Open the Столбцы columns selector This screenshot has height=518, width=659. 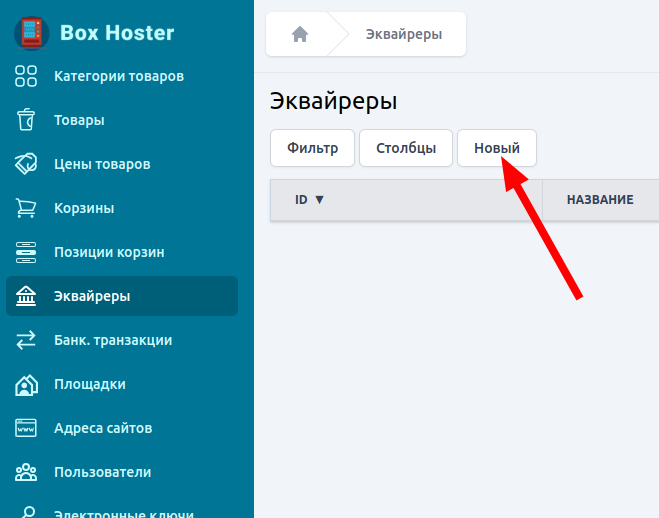(x=405, y=148)
